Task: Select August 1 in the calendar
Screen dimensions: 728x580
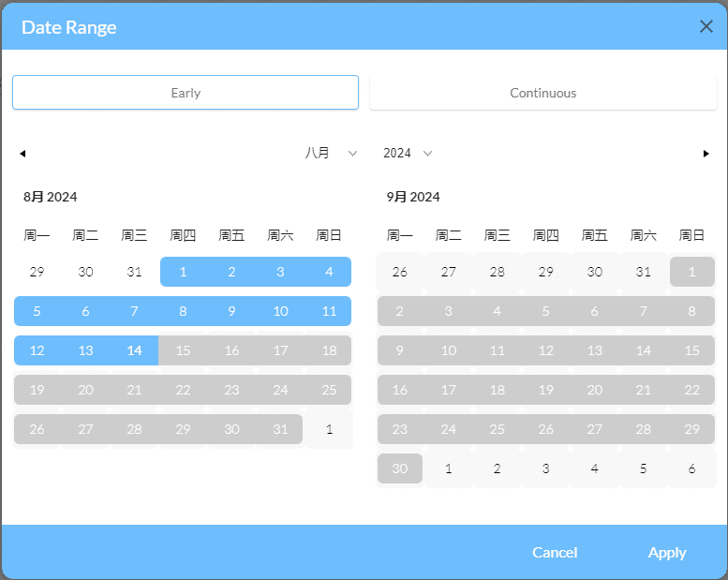Action: 183,272
